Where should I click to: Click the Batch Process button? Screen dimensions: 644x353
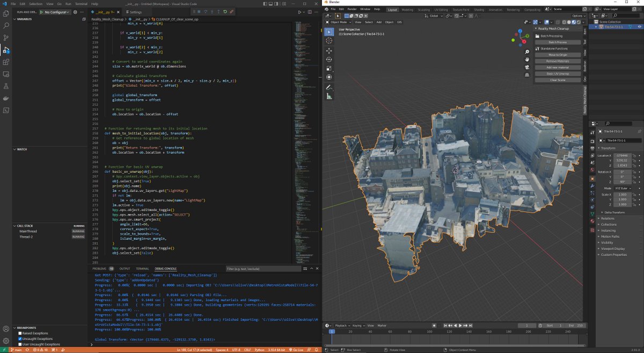tap(558, 42)
